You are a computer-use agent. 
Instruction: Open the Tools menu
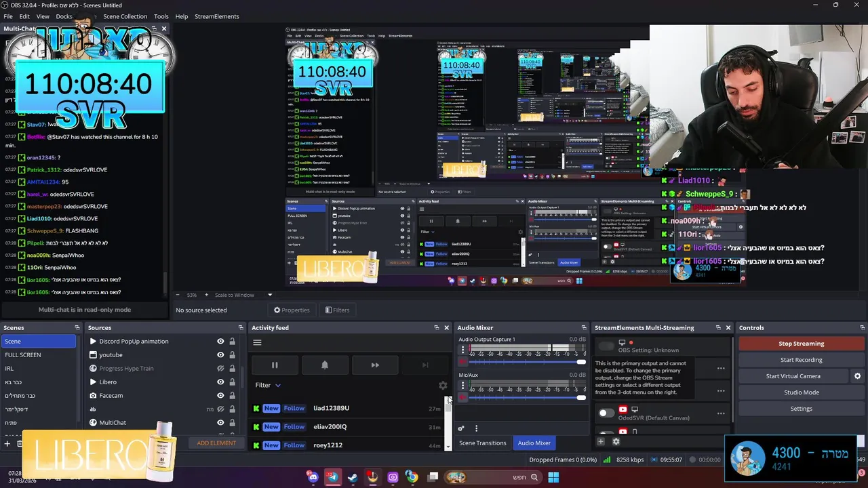161,16
